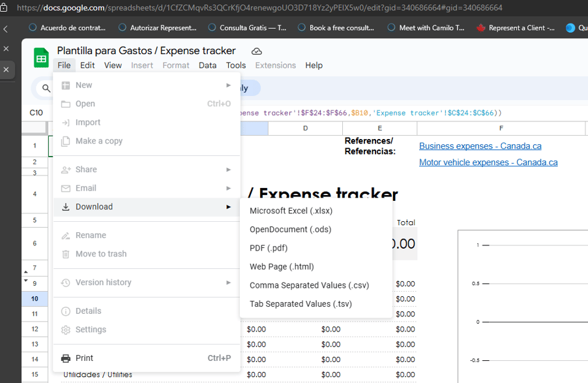
Task: Expand the Share submenu arrow
Action: pyautogui.click(x=228, y=170)
